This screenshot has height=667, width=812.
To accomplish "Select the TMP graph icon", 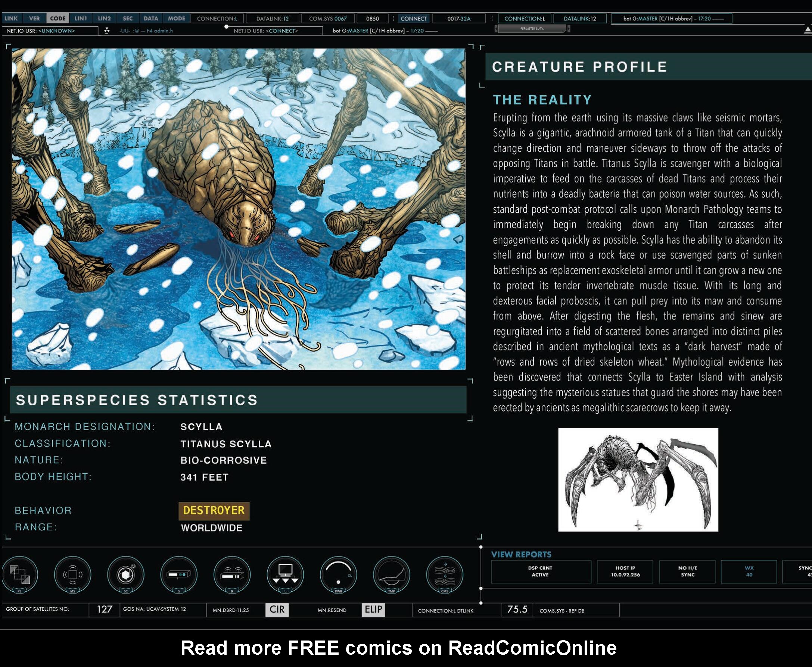I will click(391, 575).
